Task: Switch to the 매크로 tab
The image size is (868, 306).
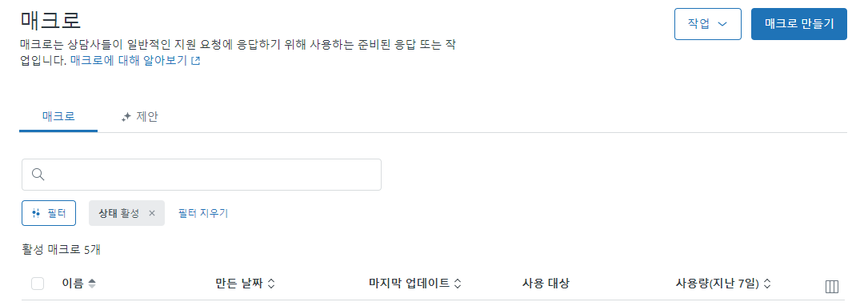Action: tap(58, 116)
